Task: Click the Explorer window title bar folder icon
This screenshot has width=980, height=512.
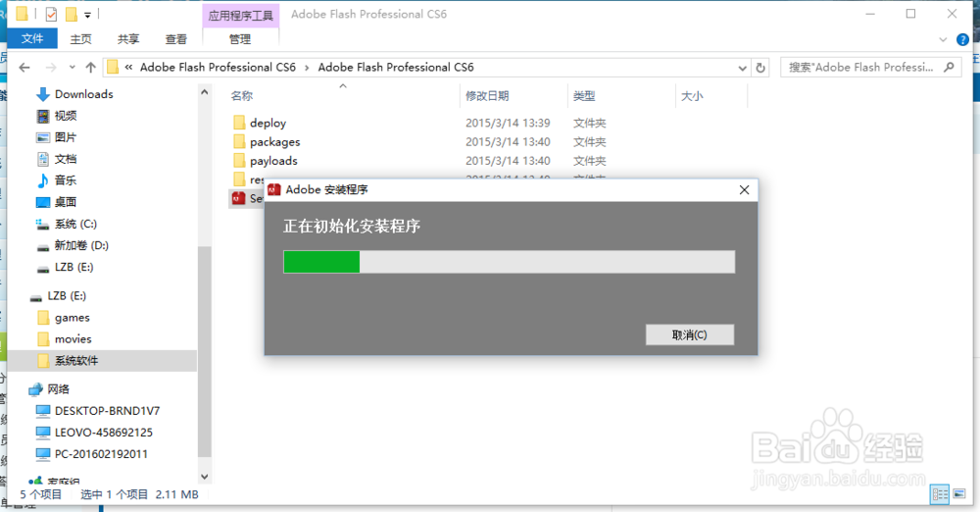Action: coord(22,14)
